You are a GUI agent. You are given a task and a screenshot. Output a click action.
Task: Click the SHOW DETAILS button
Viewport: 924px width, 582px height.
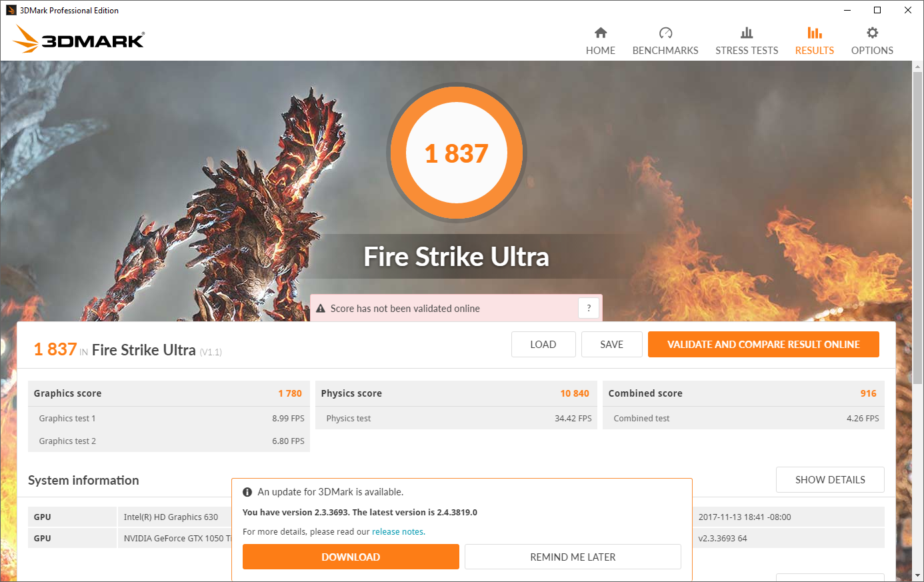(830, 480)
